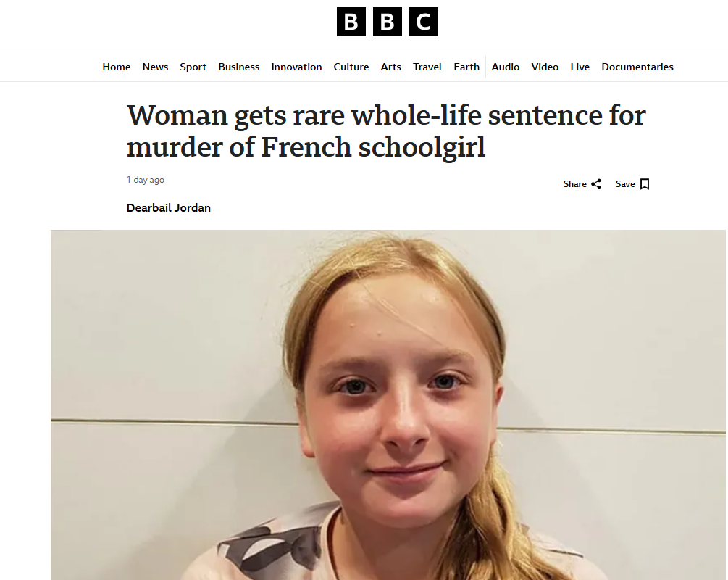The width and height of the screenshot is (728, 580).
Task: Click the Share arrow icon
Action: click(596, 184)
